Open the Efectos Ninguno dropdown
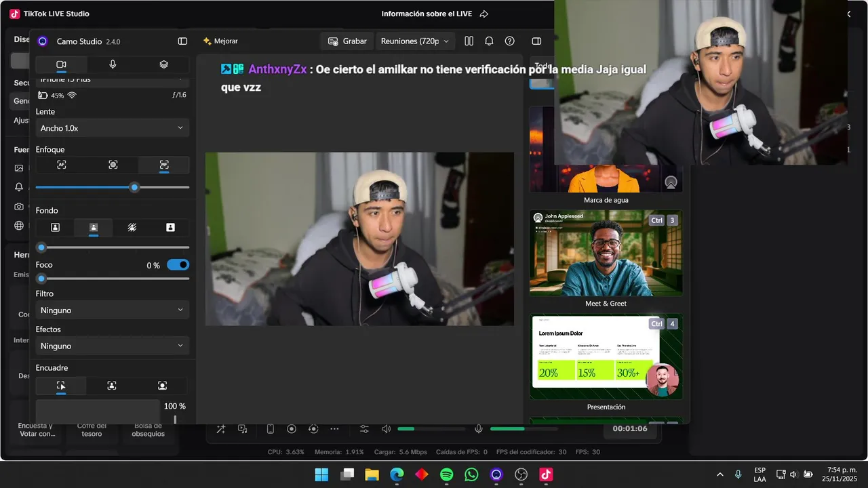Image resolution: width=868 pixels, height=488 pixels. pyautogui.click(x=113, y=346)
